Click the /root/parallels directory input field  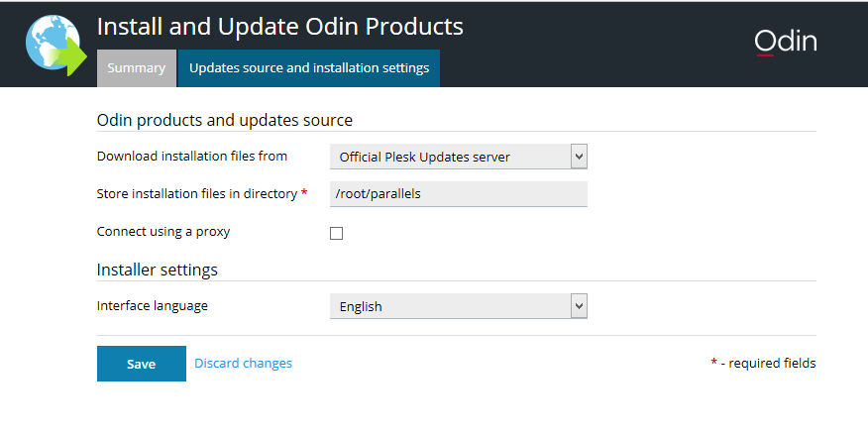click(x=459, y=193)
